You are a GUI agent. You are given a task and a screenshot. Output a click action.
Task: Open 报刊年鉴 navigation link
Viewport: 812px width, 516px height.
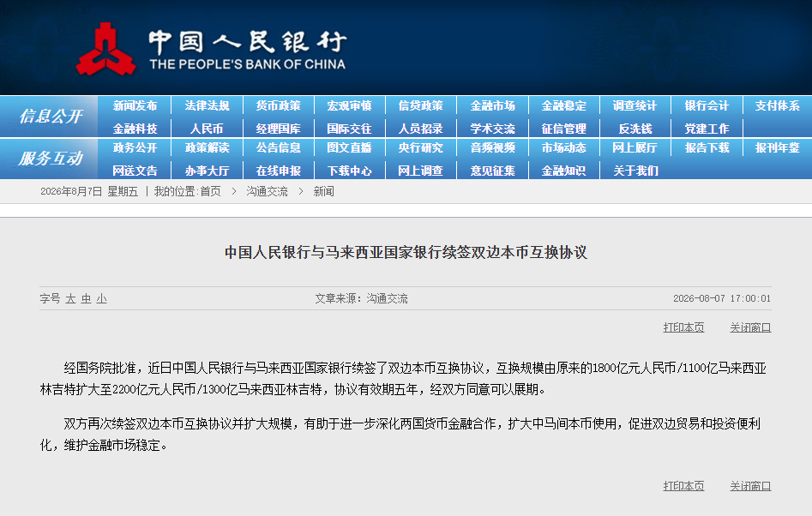[x=778, y=148]
